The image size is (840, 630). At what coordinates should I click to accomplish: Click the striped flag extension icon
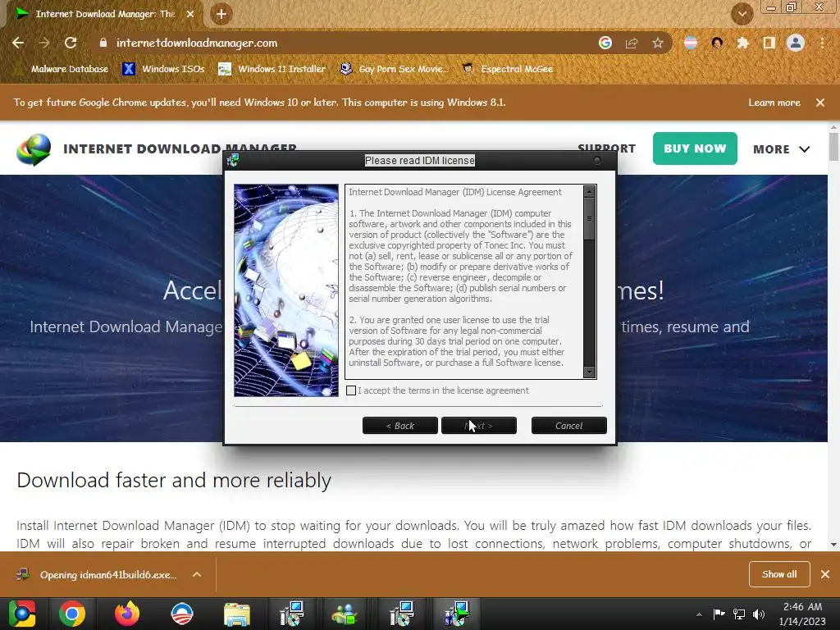(x=691, y=43)
